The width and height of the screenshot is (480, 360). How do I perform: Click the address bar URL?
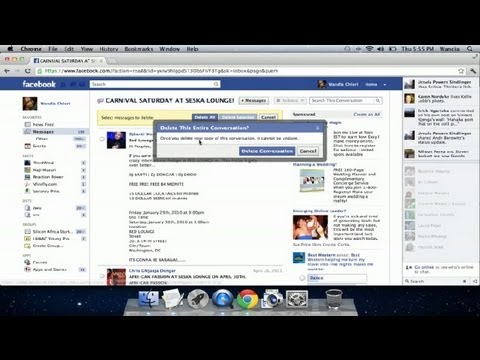(x=161, y=71)
